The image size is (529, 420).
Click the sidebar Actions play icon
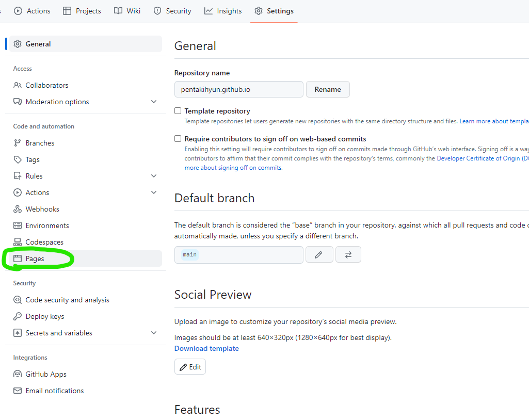[x=18, y=192]
